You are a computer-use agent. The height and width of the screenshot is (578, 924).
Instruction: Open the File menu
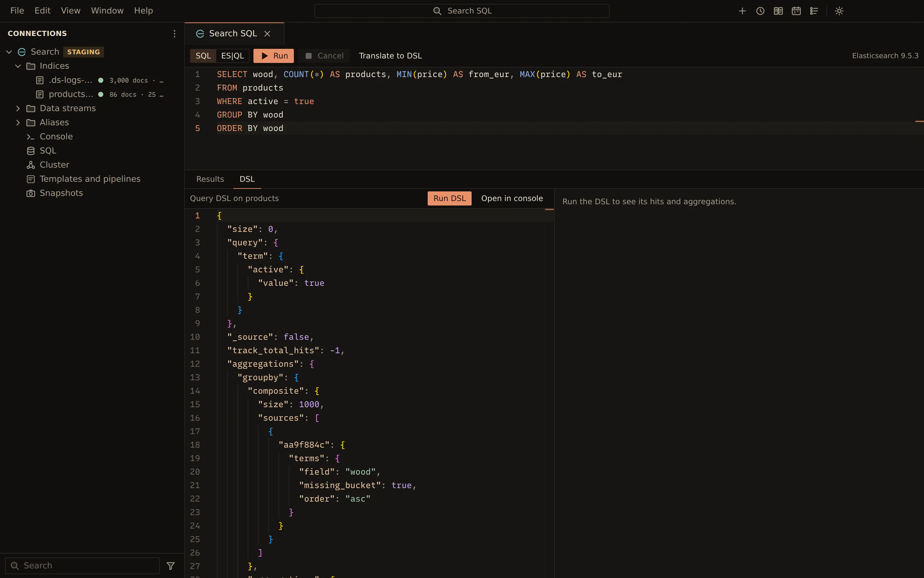(x=17, y=11)
